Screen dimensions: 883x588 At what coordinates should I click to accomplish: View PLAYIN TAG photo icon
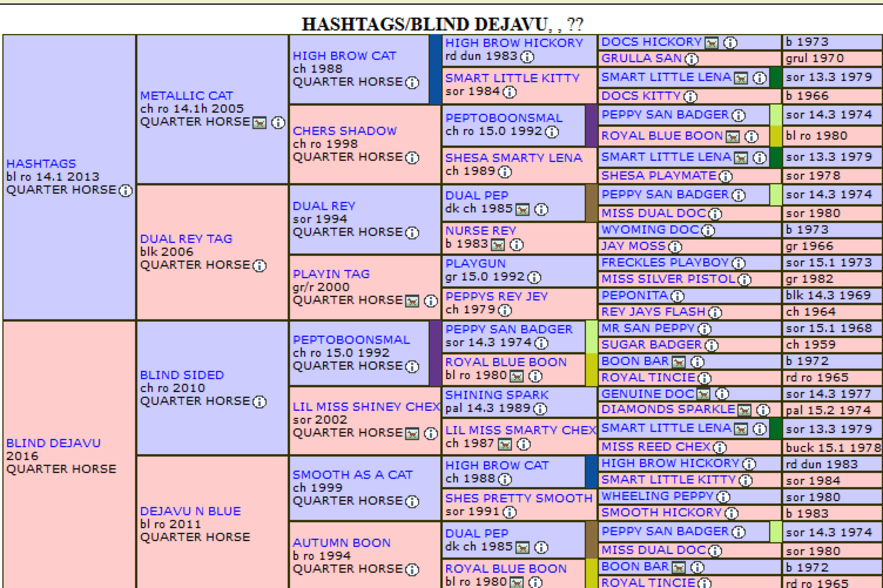412,301
